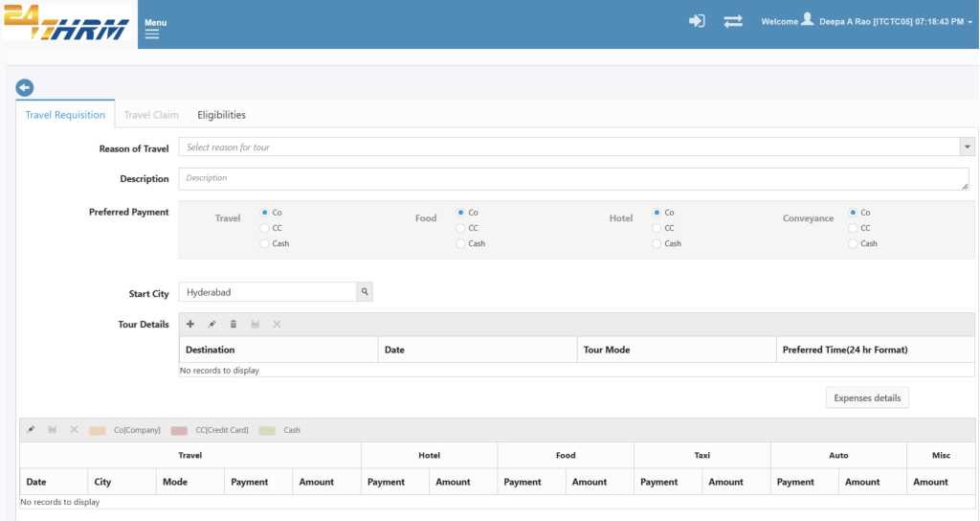
Task: Save expenses grid with disk icon
Action: (x=53, y=430)
